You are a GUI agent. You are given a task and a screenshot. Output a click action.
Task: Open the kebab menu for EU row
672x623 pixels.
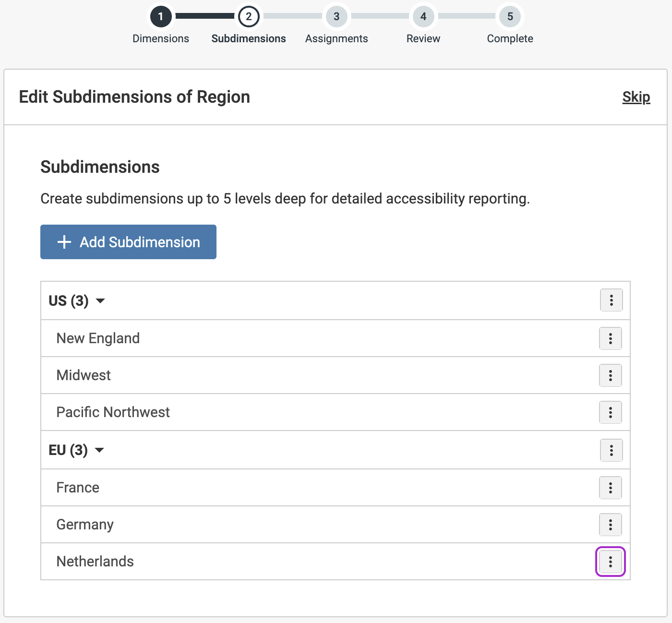611,450
